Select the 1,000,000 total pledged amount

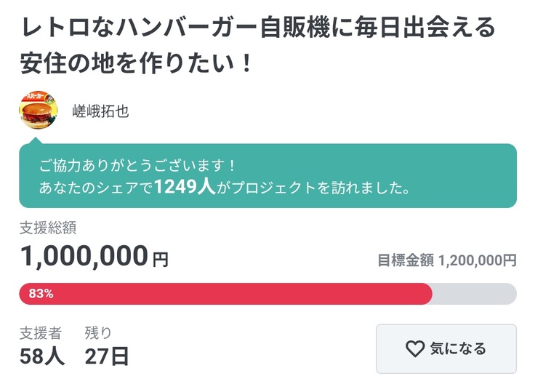pyautogui.click(x=84, y=256)
